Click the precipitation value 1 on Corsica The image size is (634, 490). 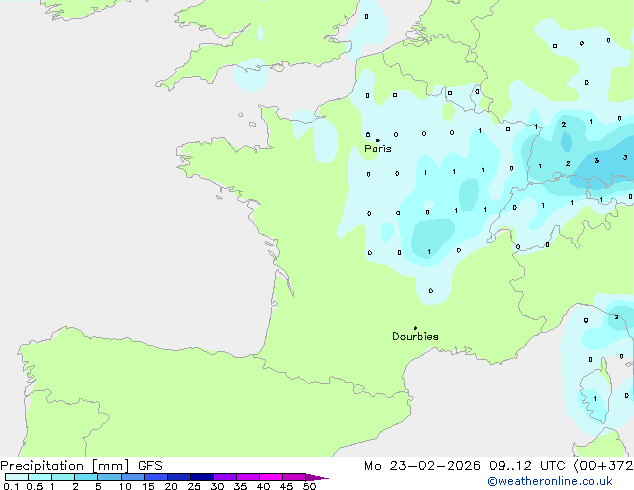[595, 399]
